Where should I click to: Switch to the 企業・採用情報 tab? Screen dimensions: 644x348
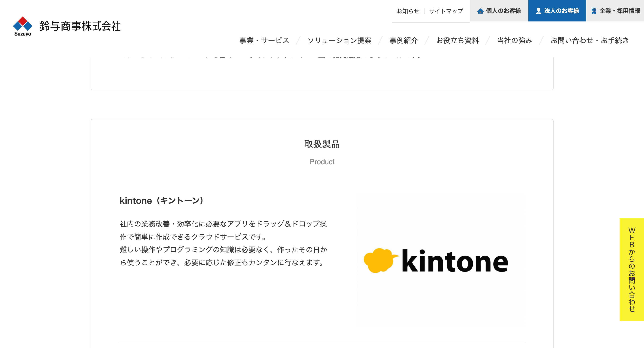click(x=615, y=11)
